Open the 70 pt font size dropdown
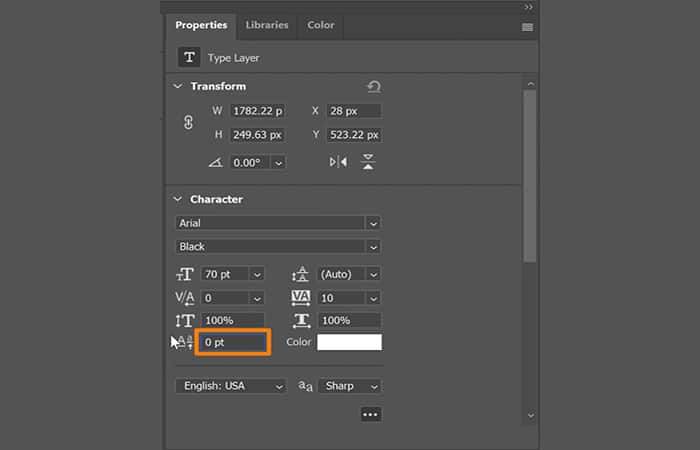Screen dimensions: 700x450 [257, 274]
